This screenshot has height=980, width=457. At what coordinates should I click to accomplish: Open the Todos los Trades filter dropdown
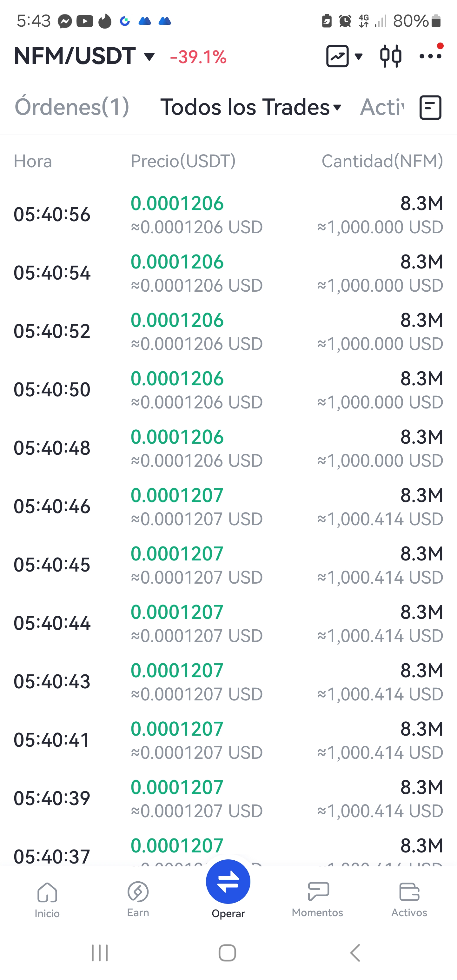pyautogui.click(x=251, y=107)
